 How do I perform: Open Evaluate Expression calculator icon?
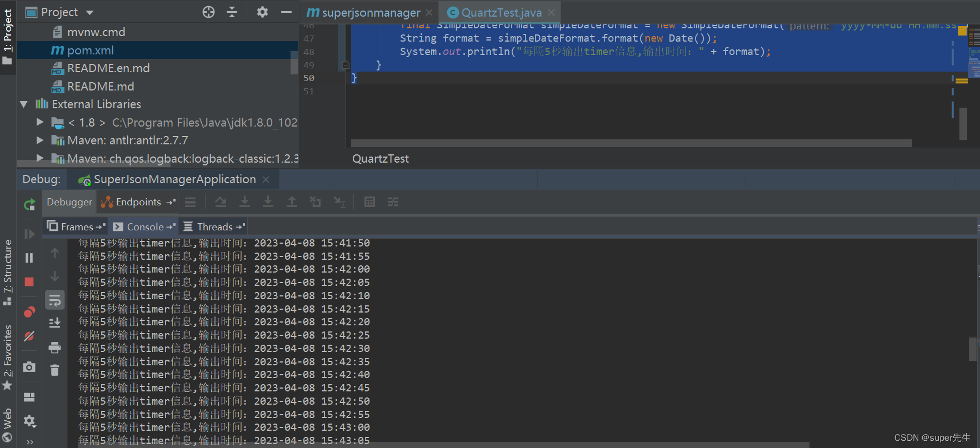point(369,202)
